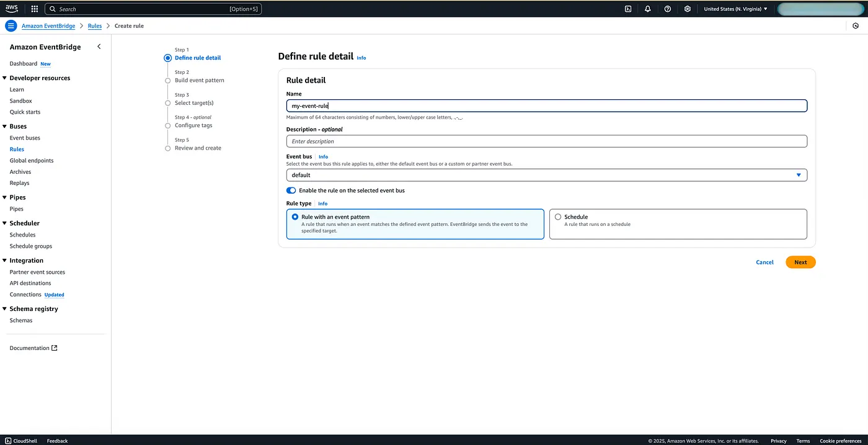
Task: Open Cookie preferences in footer
Action: 840,441
